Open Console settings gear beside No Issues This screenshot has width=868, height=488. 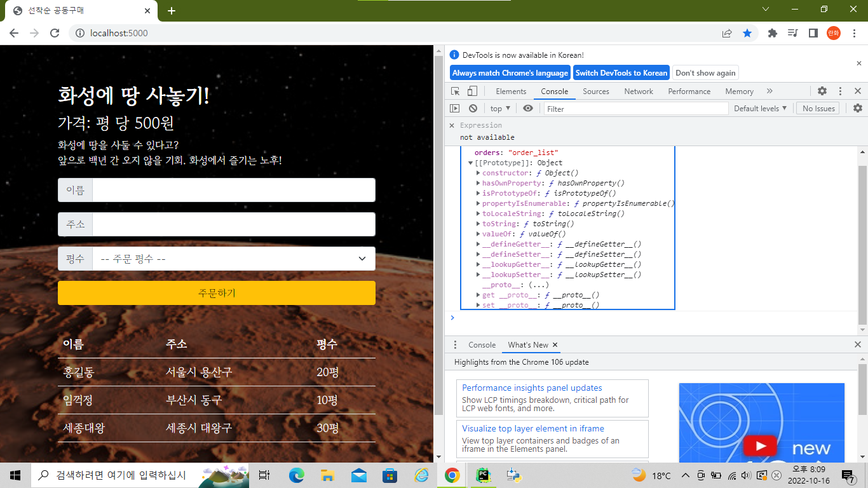point(858,109)
